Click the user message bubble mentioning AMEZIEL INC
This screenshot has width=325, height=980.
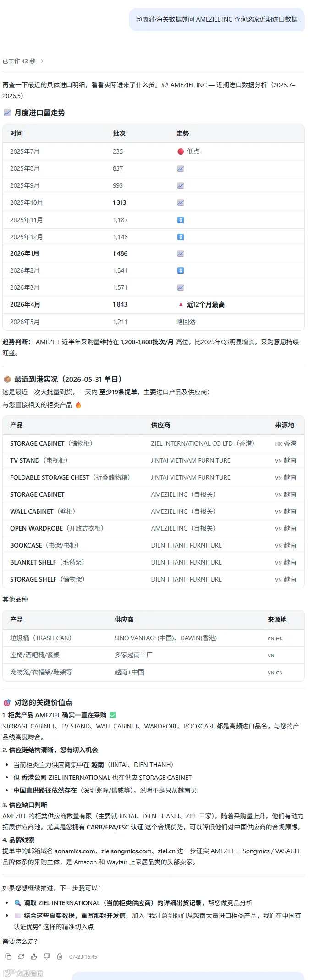(217, 19)
